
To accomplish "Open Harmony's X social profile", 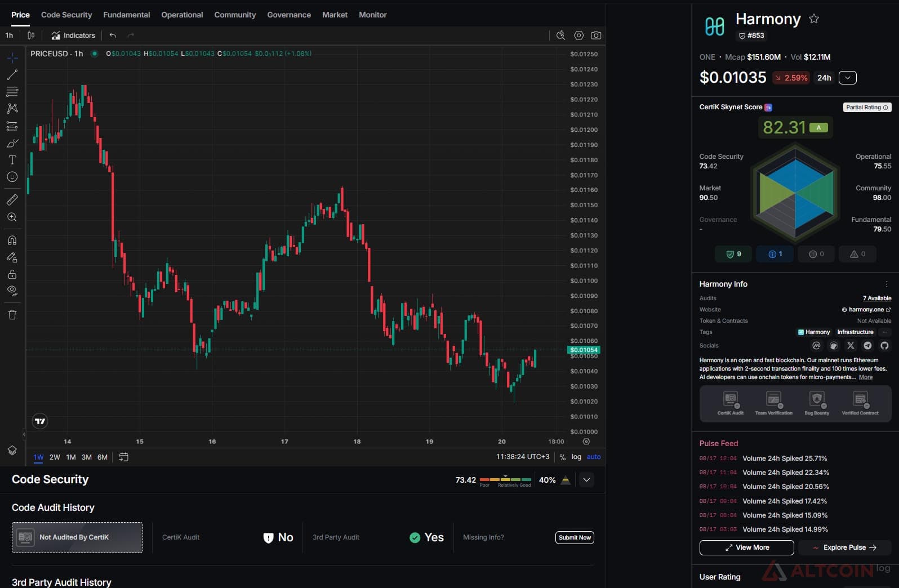I will coord(851,346).
